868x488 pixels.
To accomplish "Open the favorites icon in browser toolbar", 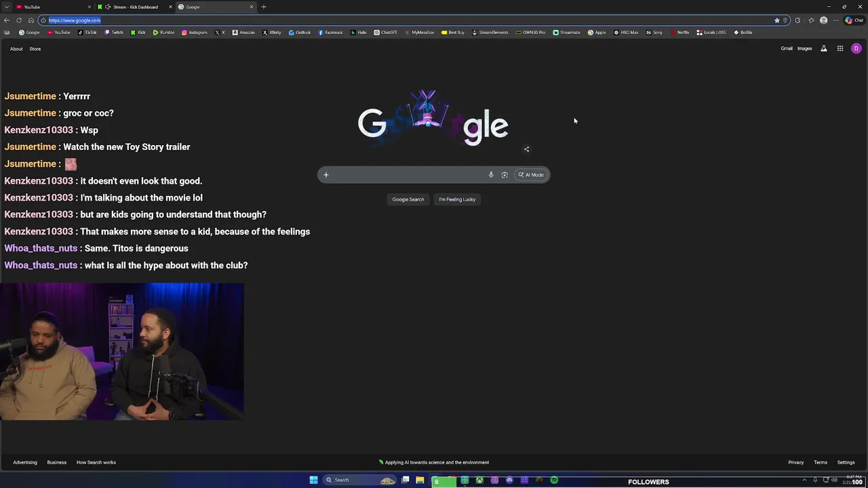I will point(811,20).
